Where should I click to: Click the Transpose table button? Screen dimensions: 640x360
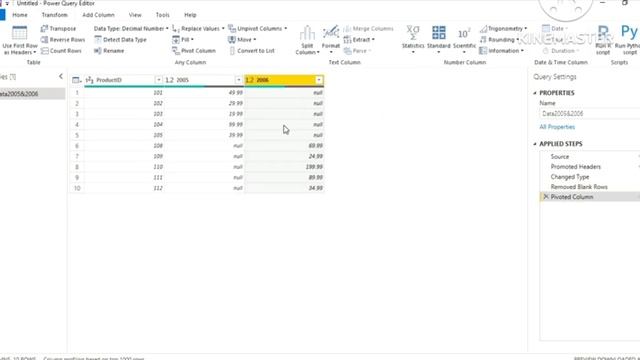point(58,29)
